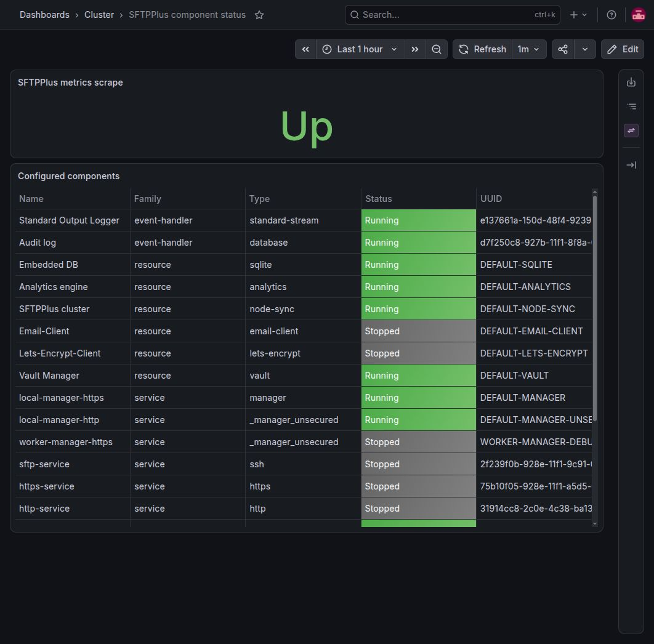This screenshot has height=644, width=654.
Task: Expand the share options chevron
Action: pyautogui.click(x=585, y=49)
